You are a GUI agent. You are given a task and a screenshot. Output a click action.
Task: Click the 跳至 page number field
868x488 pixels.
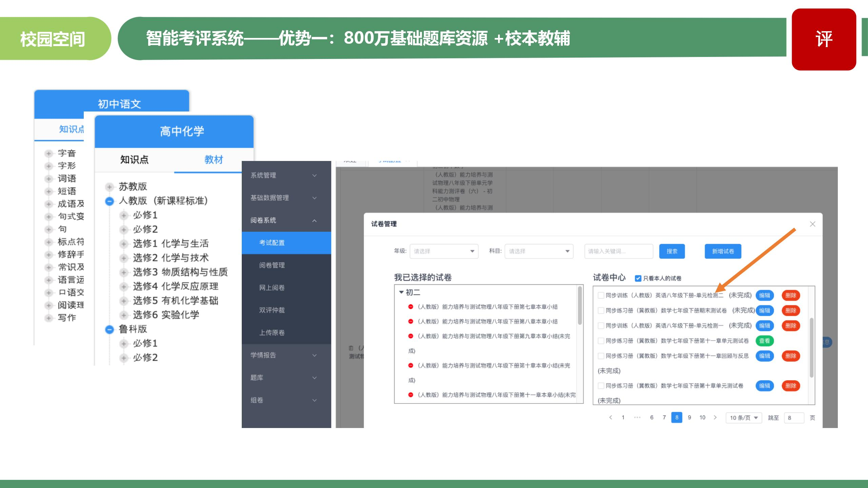(794, 418)
